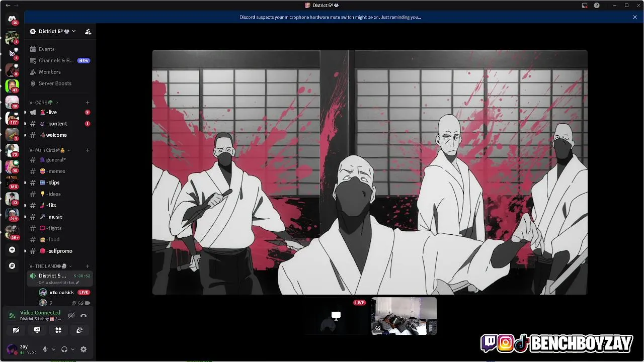Open the server with 177 unread badge
Image resolution: width=644 pixels, height=362 pixels.
(12, 118)
